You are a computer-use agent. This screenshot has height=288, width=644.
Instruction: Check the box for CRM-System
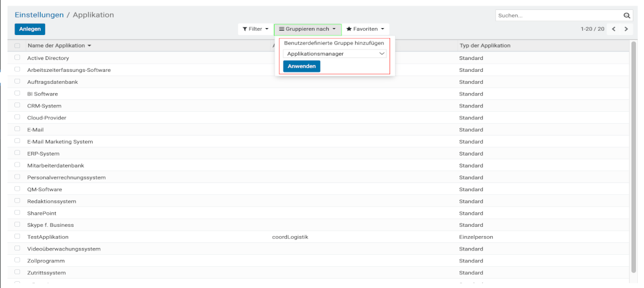18,106
